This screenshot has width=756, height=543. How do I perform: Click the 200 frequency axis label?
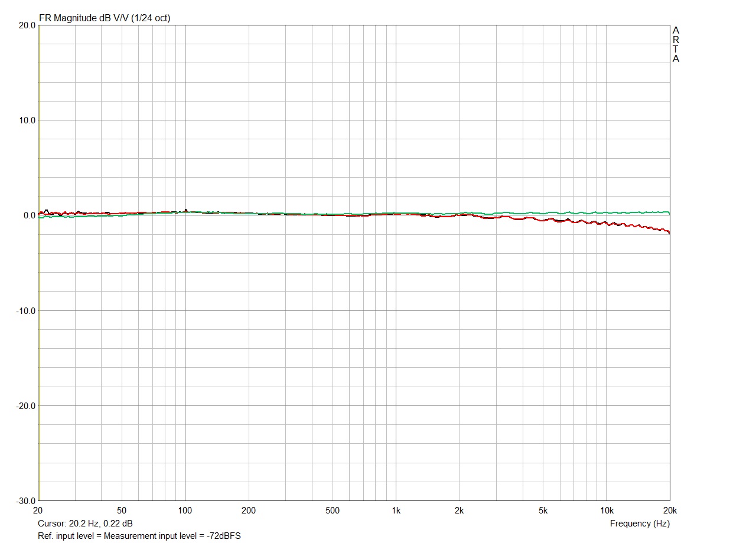click(x=249, y=511)
